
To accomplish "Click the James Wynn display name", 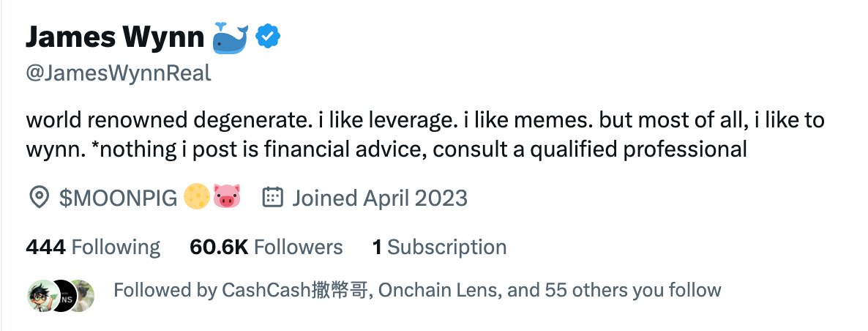I will [x=115, y=37].
